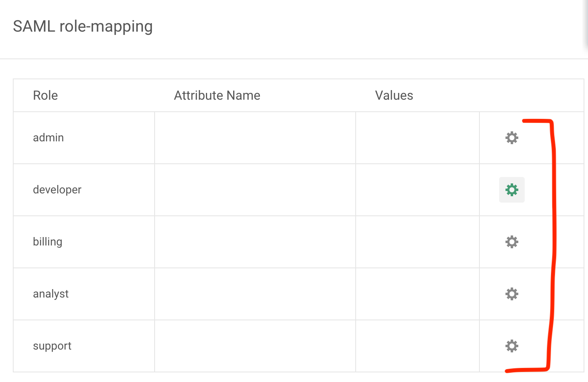Click the billing Values cell
The image size is (588, 382).
(x=417, y=242)
